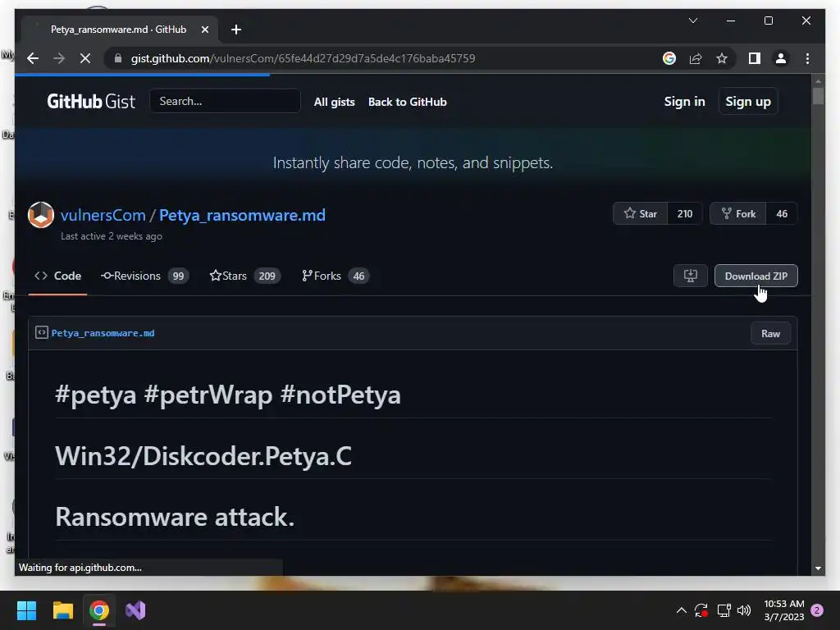This screenshot has height=630, width=840.
Task: Open vulnersCom user profile link
Action: [x=103, y=215]
